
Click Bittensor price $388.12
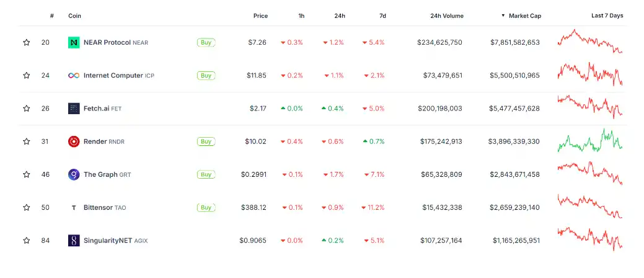[254, 207]
